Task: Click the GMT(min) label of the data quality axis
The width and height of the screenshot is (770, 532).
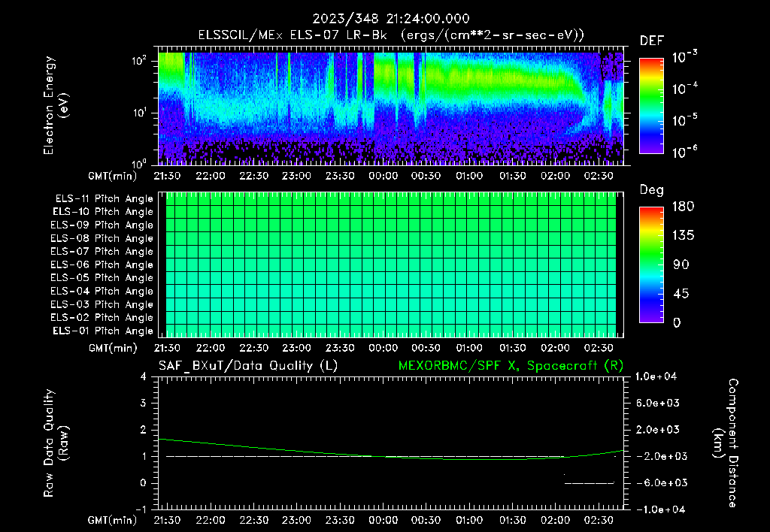Action: 113,520
